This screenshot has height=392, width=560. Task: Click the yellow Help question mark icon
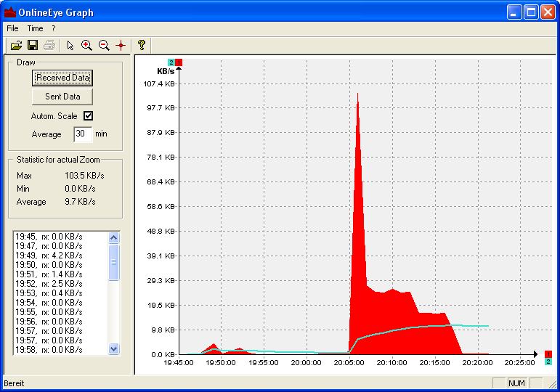[x=142, y=45]
